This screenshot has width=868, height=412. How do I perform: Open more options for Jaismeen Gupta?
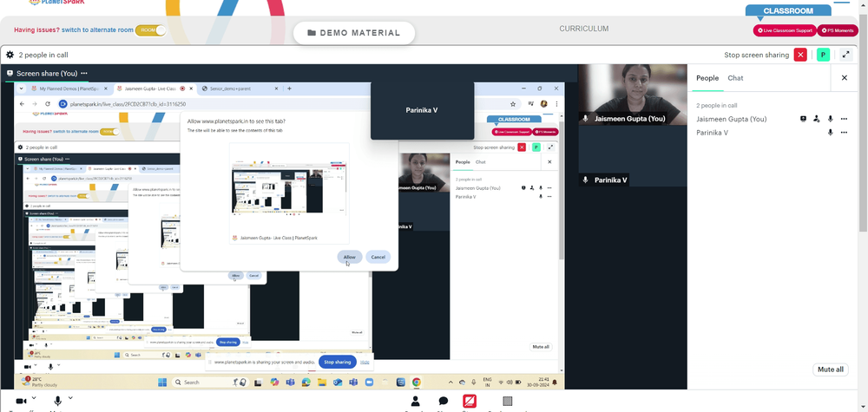[844, 119]
